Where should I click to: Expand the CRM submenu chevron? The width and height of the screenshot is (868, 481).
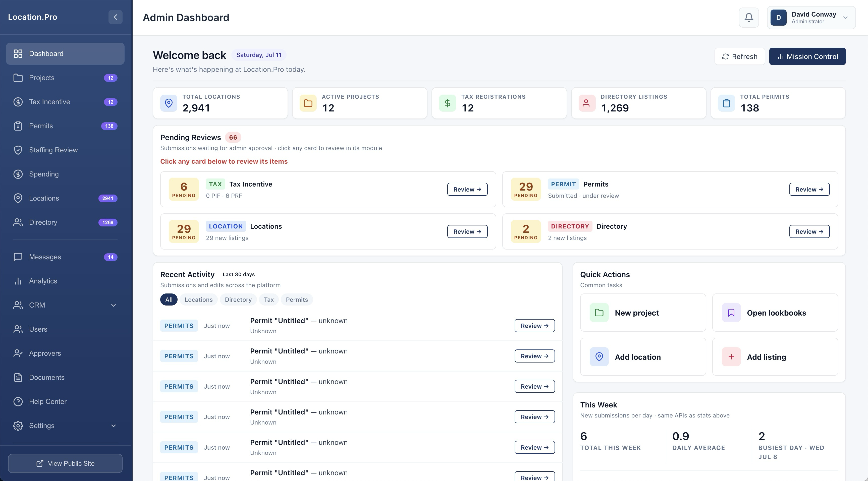[114, 305]
